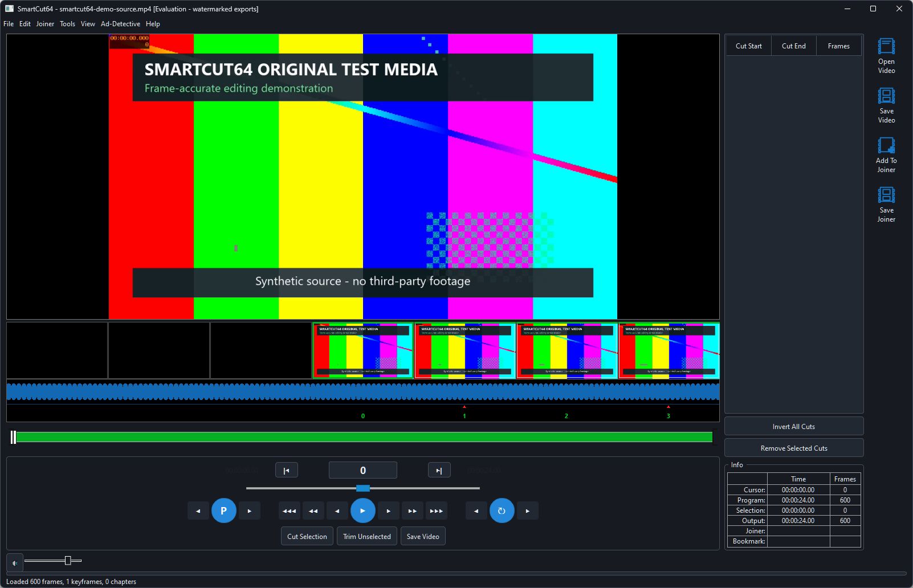This screenshot has height=588, width=913.
Task: Toggle the volume mute speaker icon
Action: [x=15, y=562]
